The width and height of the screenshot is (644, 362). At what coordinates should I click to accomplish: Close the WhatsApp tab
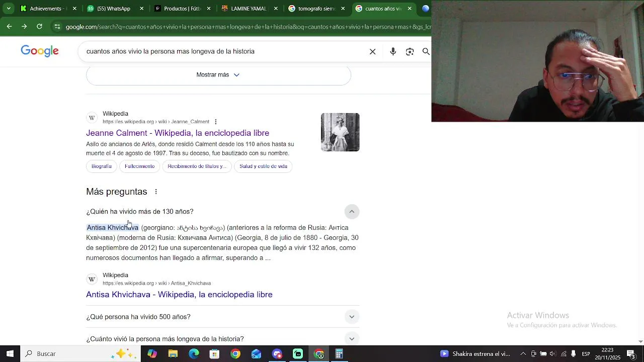point(141,9)
